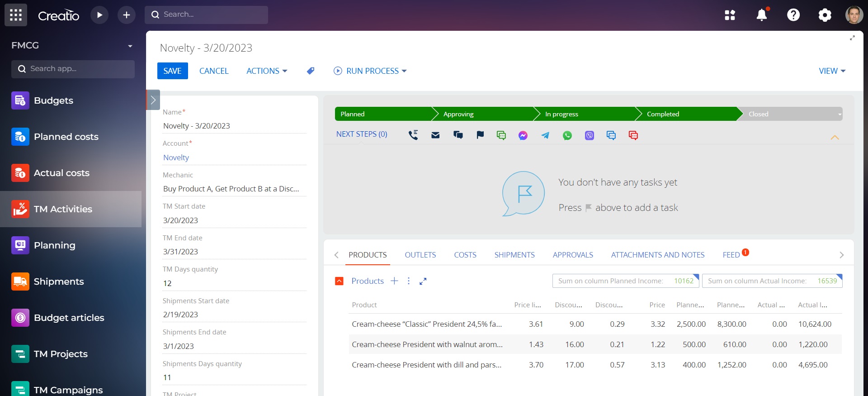Click the run process play icon in top bar
The height and width of the screenshot is (396, 868).
(99, 15)
